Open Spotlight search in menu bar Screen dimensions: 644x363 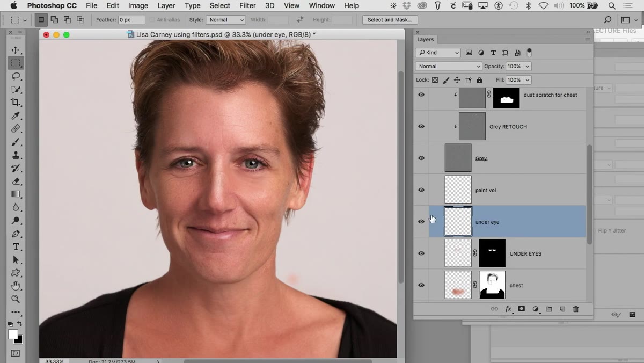pos(612,5)
